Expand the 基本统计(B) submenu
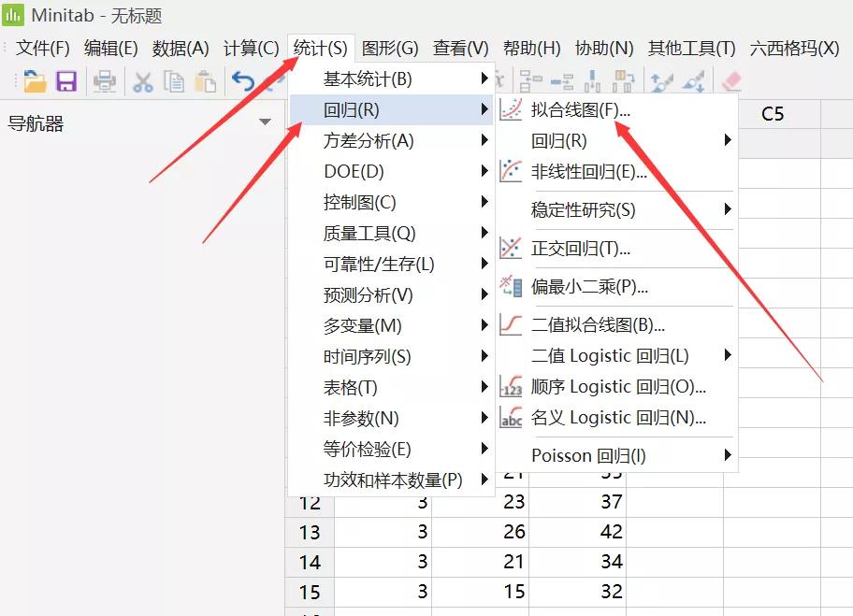Screen dimensions: 853x616 click(391, 79)
